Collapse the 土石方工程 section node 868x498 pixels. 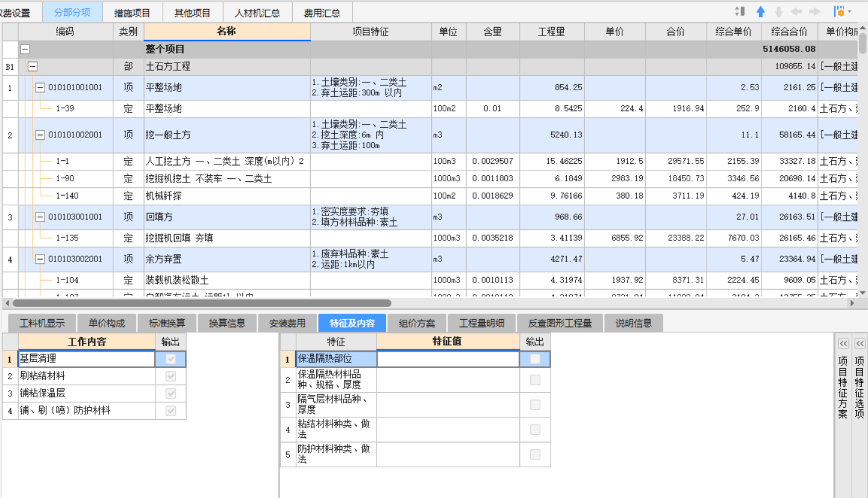point(33,66)
